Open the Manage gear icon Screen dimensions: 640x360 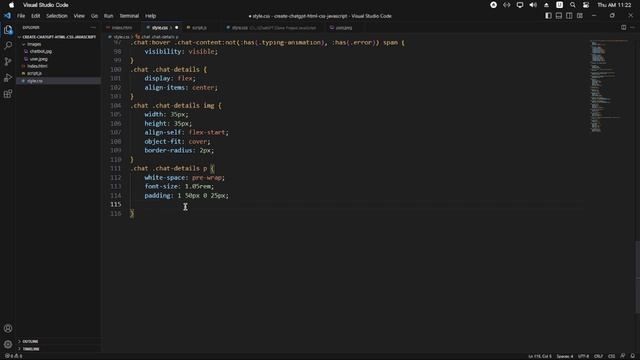(x=8, y=344)
